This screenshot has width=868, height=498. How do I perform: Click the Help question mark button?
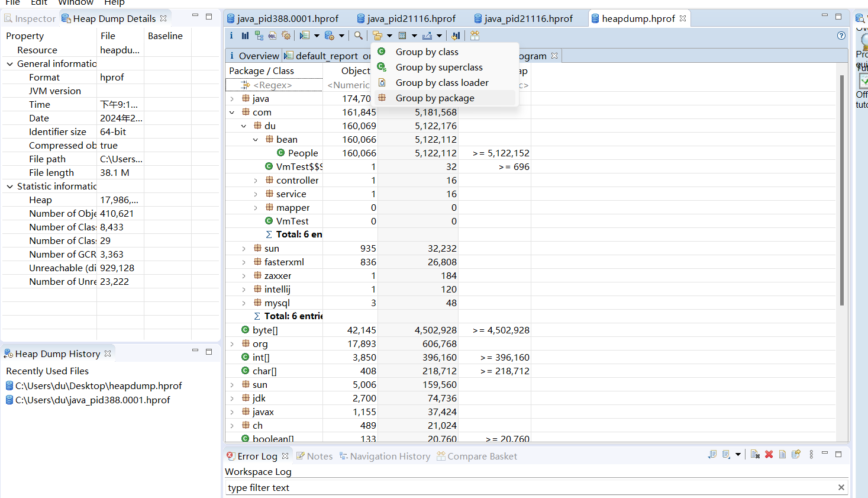click(841, 36)
